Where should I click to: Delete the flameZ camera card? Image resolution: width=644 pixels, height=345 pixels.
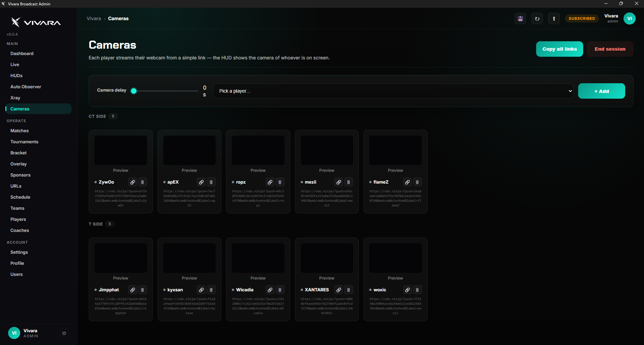[x=417, y=182]
